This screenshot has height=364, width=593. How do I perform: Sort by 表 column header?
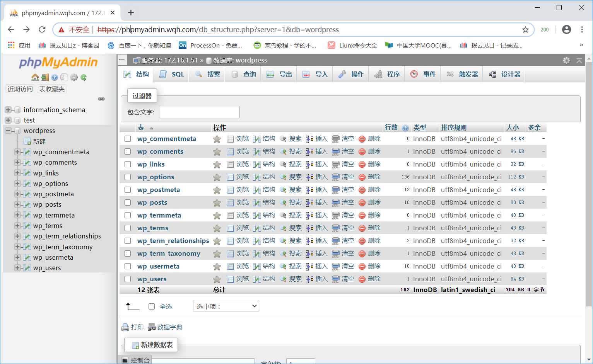141,128
